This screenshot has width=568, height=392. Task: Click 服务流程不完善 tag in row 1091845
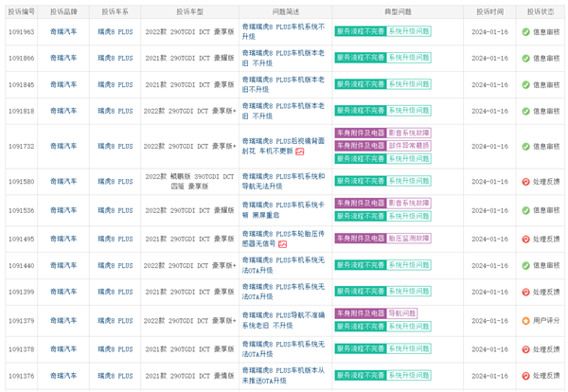pos(361,84)
